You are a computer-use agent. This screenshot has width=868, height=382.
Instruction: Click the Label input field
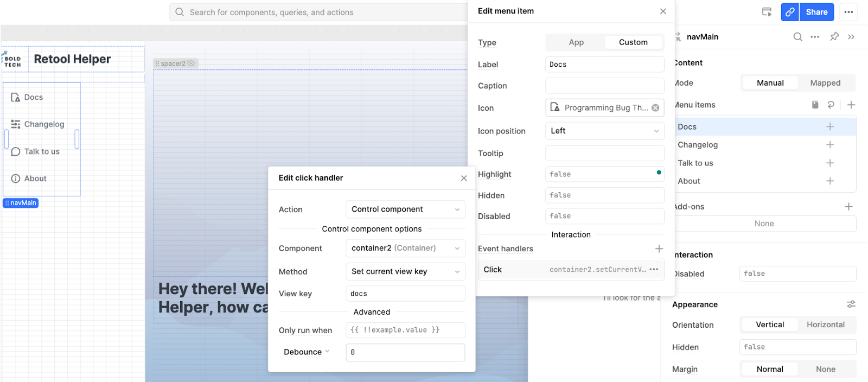tap(604, 65)
